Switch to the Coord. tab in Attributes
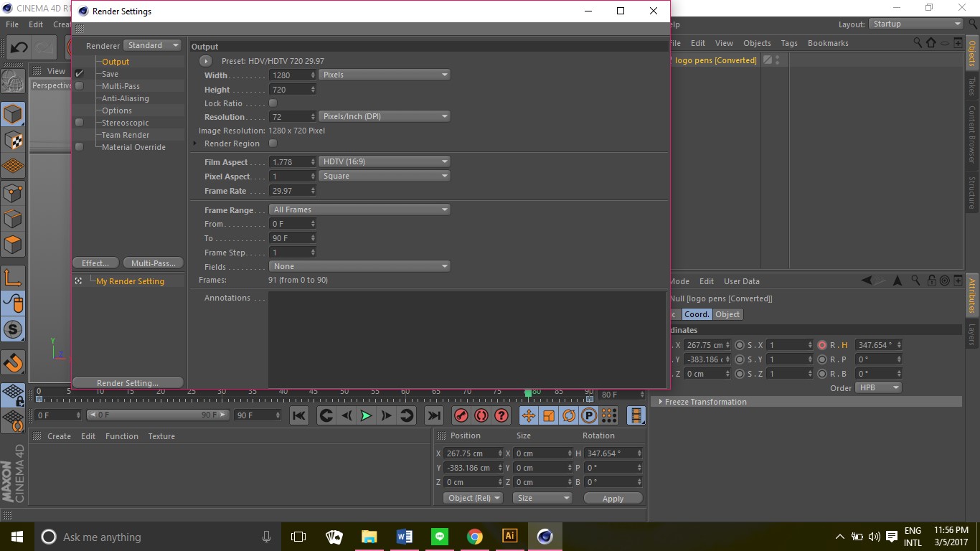 click(x=697, y=314)
